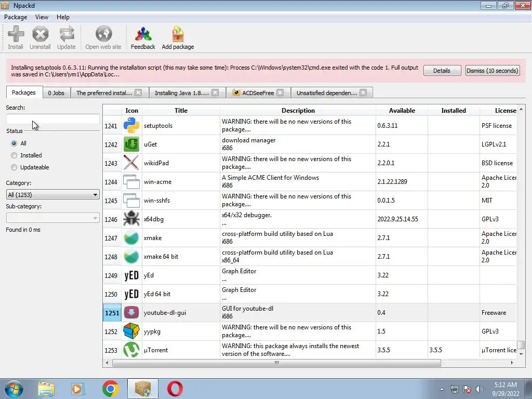Open the Category All (1253) dropdown
The height and width of the screenshot is (399, 532).
53,195
